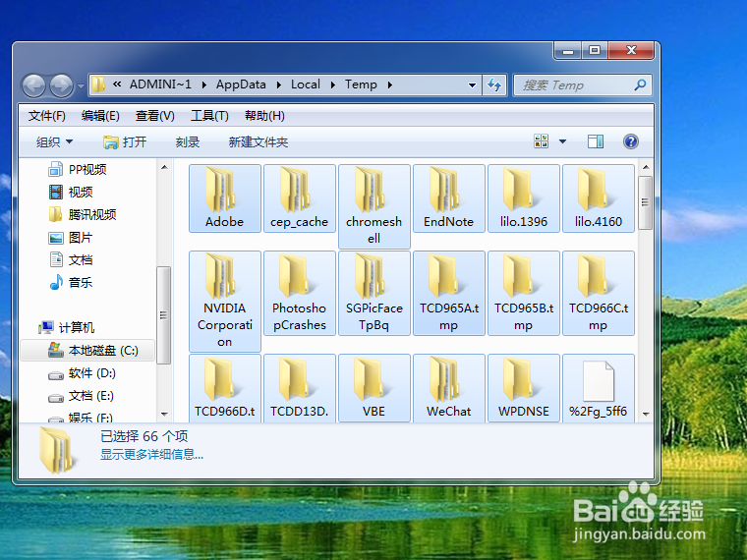Select the lilo.1396 folder
747x560 pixels.
(x=524, y=198)
